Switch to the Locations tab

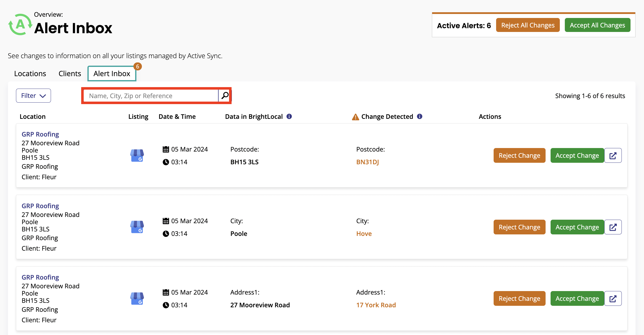coord(30,73)
